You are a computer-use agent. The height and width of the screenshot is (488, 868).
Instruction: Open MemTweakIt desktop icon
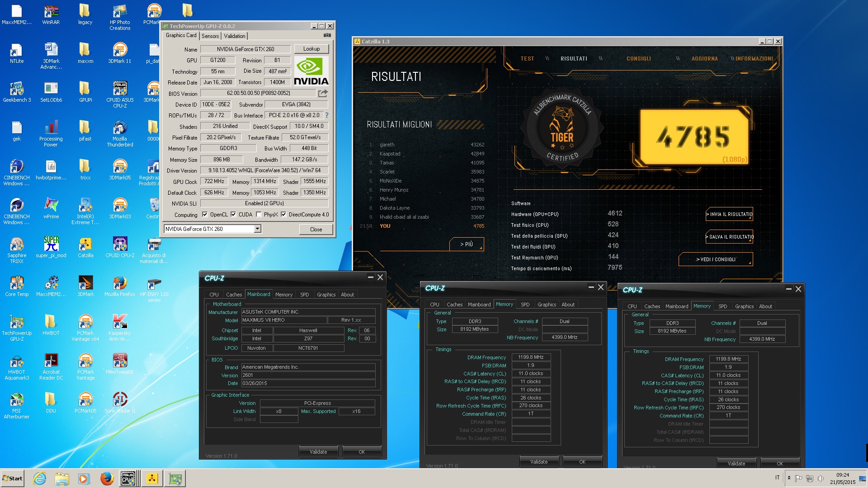120,364
